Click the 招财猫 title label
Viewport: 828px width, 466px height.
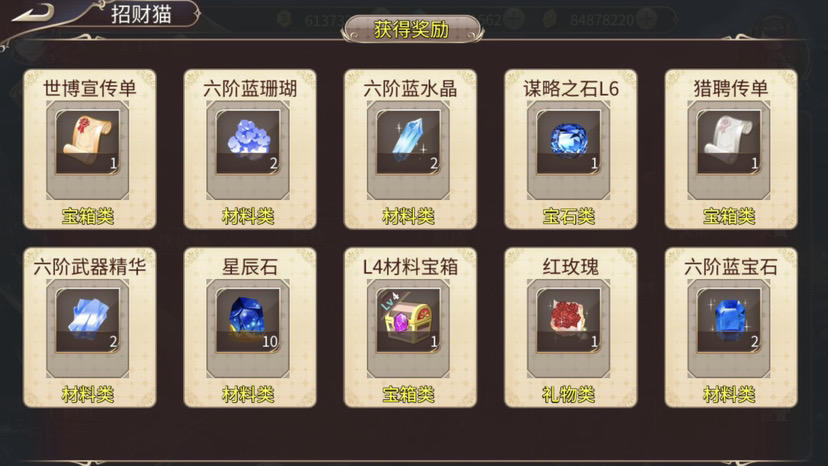point(141,14)
